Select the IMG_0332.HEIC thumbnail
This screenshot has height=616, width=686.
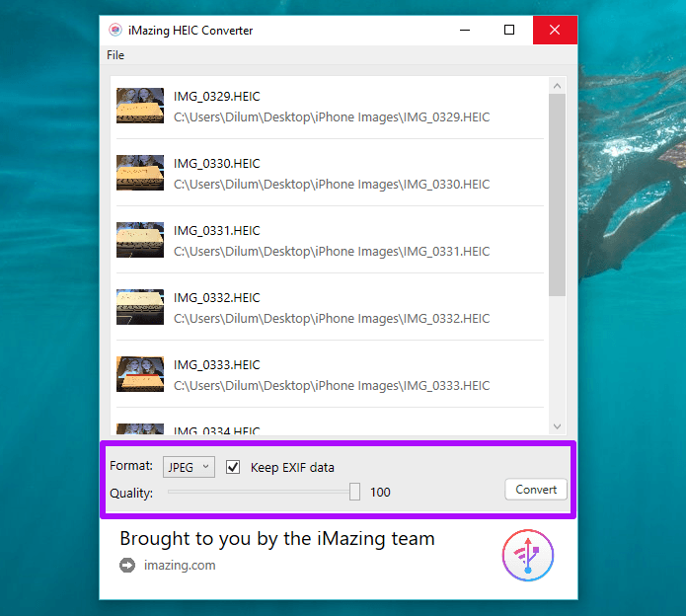click(x=140, y=307)
